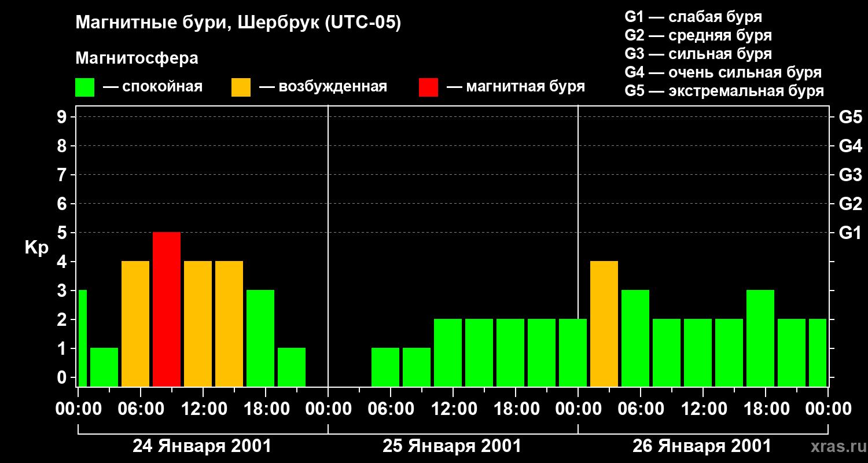Click 'G3 — сильная буря' legend line

point(698,54)
